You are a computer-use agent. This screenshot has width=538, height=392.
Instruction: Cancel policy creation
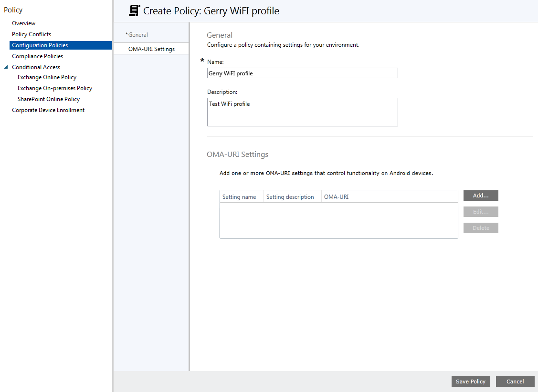point(515,382)
